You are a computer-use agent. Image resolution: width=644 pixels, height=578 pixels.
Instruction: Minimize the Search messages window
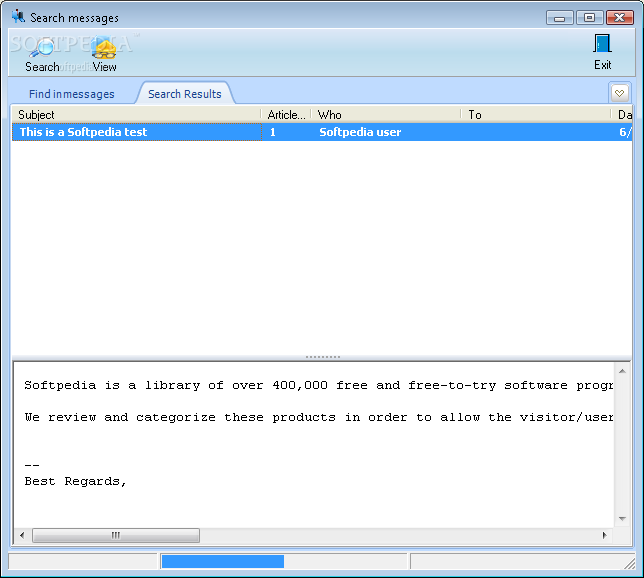[x=559, y=18]
